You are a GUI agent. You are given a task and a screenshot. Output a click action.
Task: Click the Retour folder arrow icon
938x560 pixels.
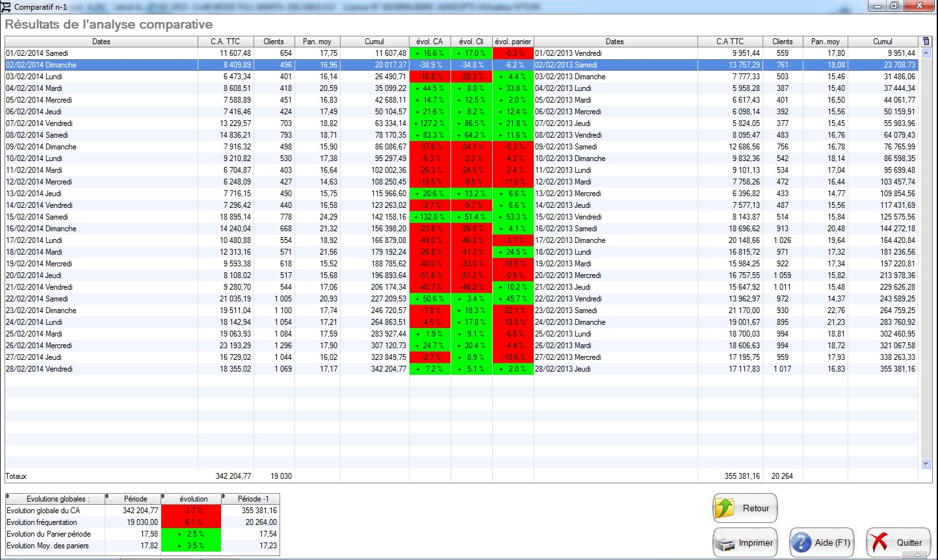[725, 508]
